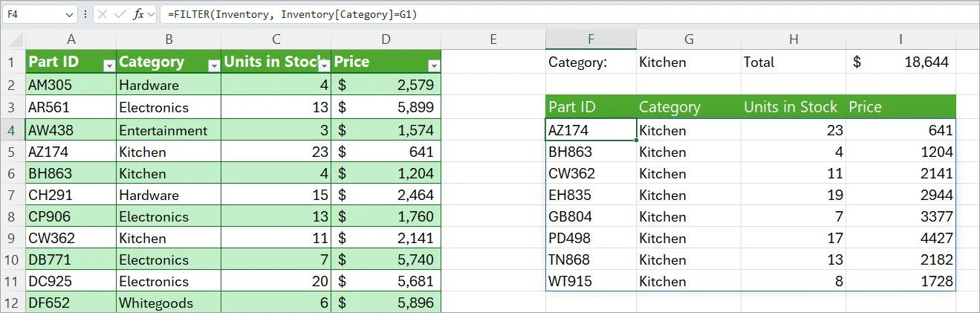This screenshot has width=980, height=313.
Task: Select filtered price cell 2944
Action: click(x=901, y=195)
